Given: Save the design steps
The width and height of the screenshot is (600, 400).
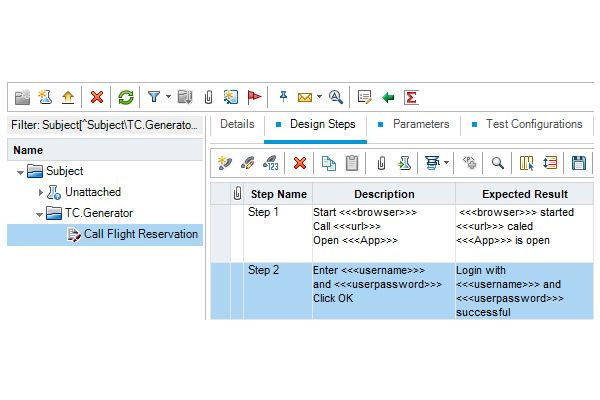Looking at the screenshot, I should [x=578, y=162].
